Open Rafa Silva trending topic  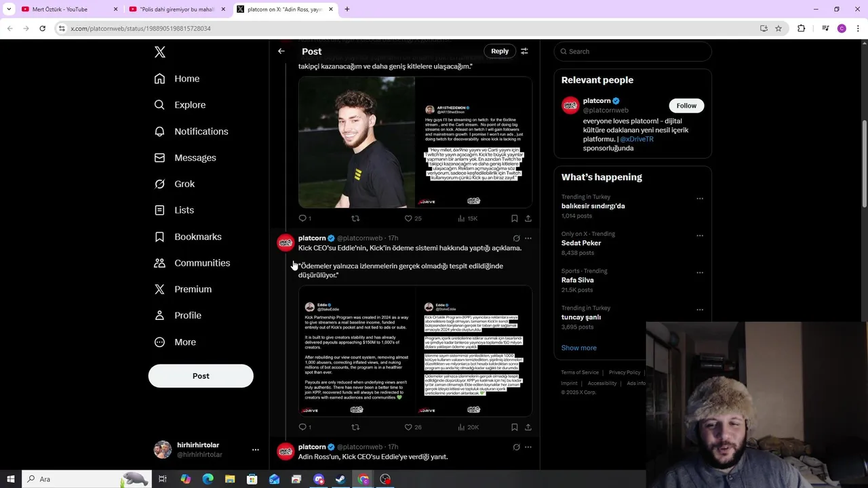click(x=577, y=280)
